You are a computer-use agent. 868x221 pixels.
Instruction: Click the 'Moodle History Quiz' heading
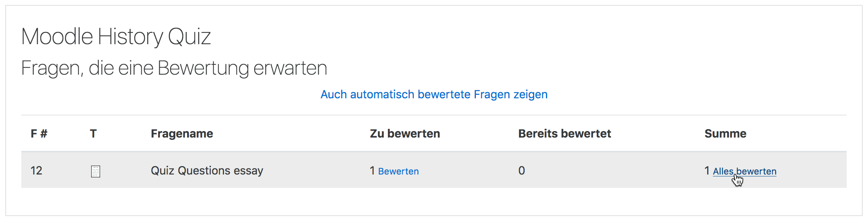click(116, 37)
